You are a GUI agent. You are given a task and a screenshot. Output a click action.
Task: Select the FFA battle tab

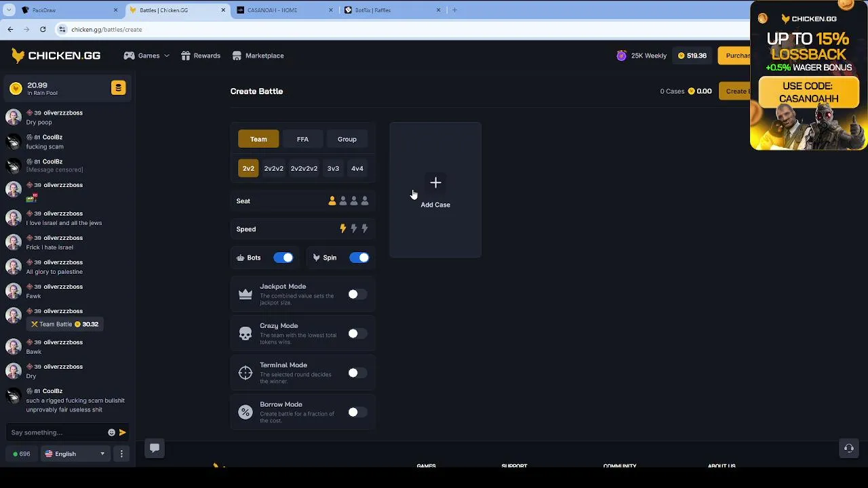click(x=302, y=139)
